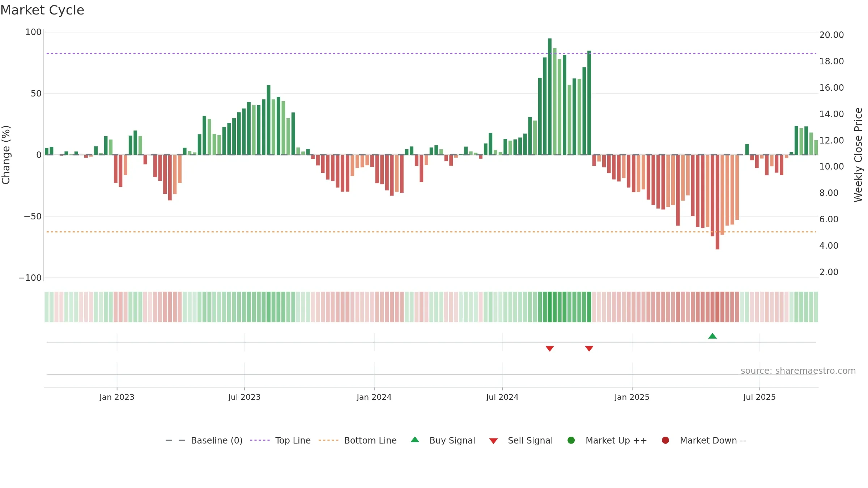
Task: Click the Market Cycle chart title
Action: click(42, 10)
